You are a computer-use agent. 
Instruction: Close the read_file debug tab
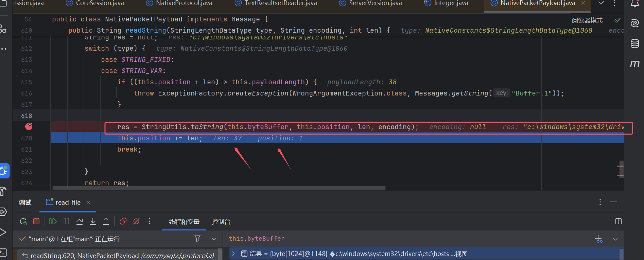(89, 203)
